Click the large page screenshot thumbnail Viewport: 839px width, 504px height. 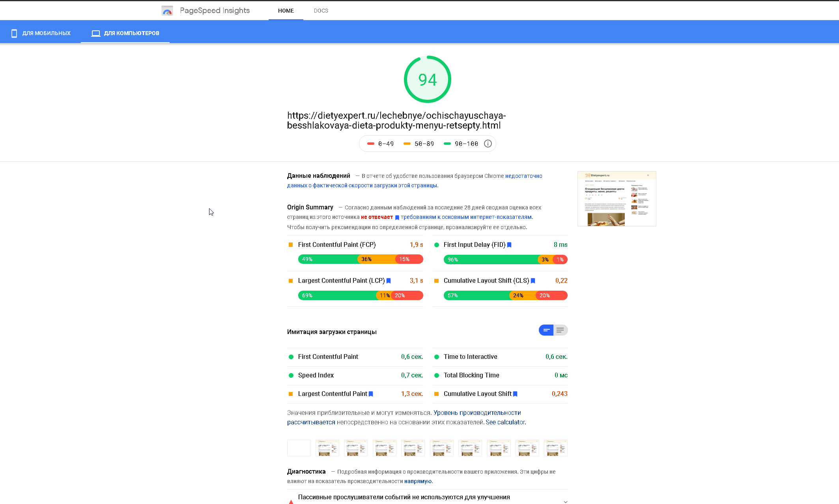click(617, 199)
